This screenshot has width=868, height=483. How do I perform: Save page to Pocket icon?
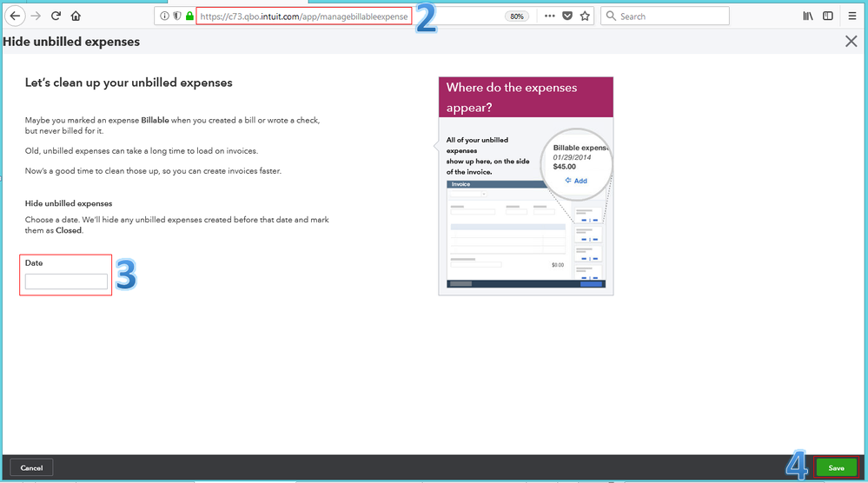[567, 16]
